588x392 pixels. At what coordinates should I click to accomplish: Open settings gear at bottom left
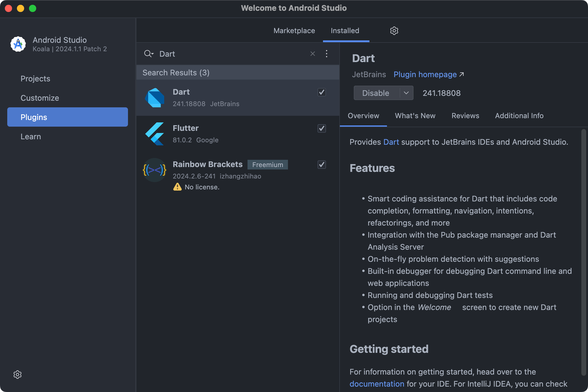coord(17,375)
